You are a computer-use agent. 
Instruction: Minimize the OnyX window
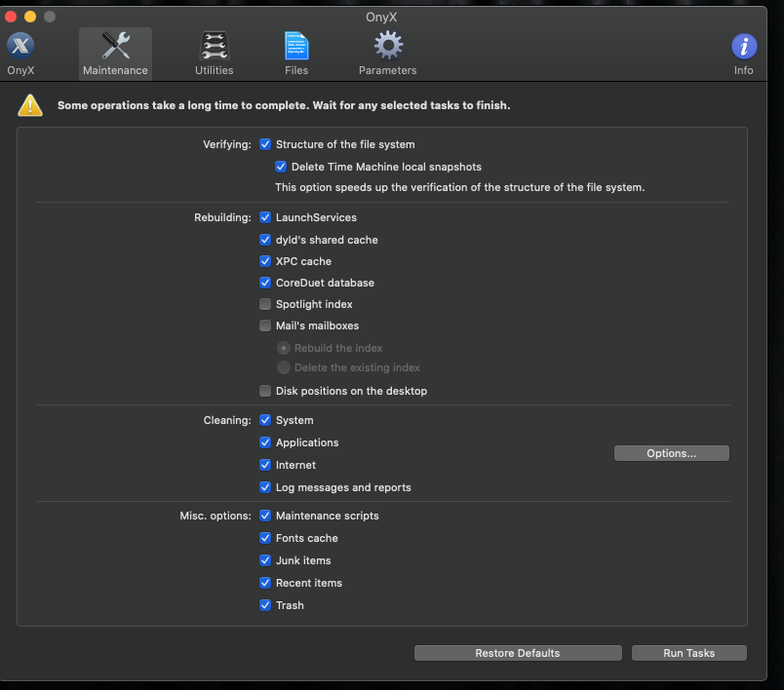tap(30, 17)
